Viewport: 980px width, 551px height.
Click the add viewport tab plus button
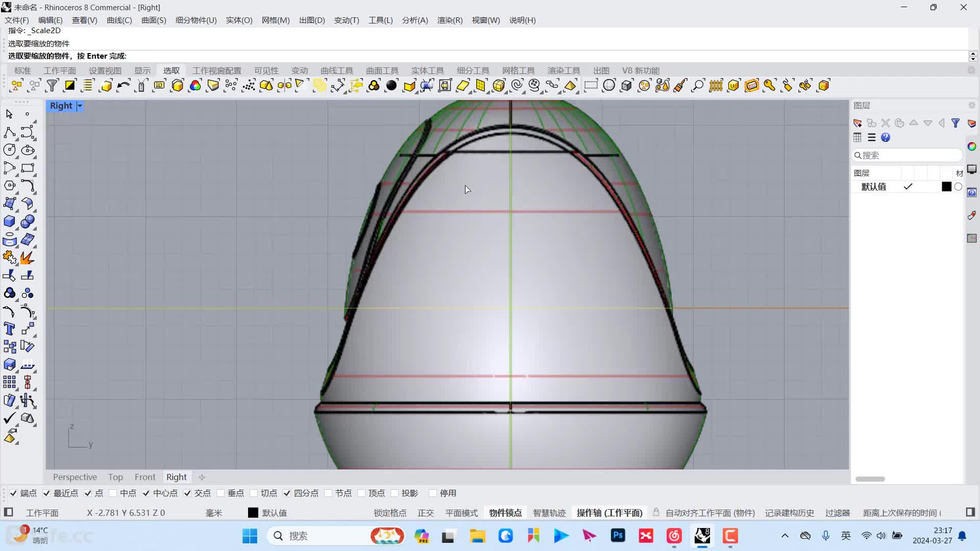(202, 477)
